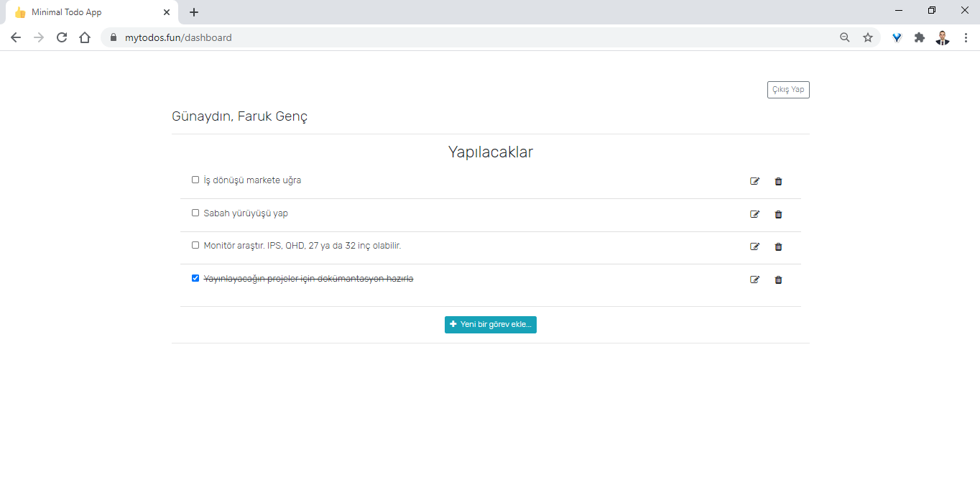View site security lock info
This screenshot has height=503, width=980.
coord(114,37)
